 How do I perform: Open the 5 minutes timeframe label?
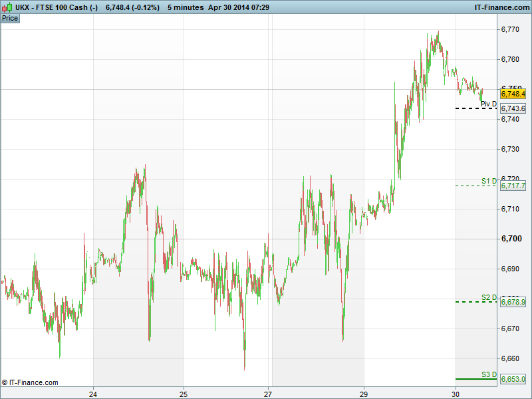click(x=186, y=7)
